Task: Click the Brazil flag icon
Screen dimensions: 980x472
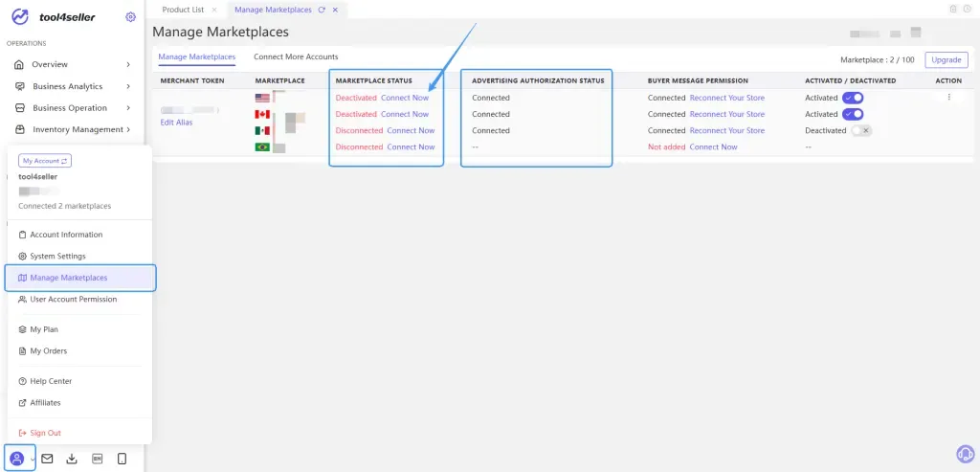Action: [x=262, y=146]
